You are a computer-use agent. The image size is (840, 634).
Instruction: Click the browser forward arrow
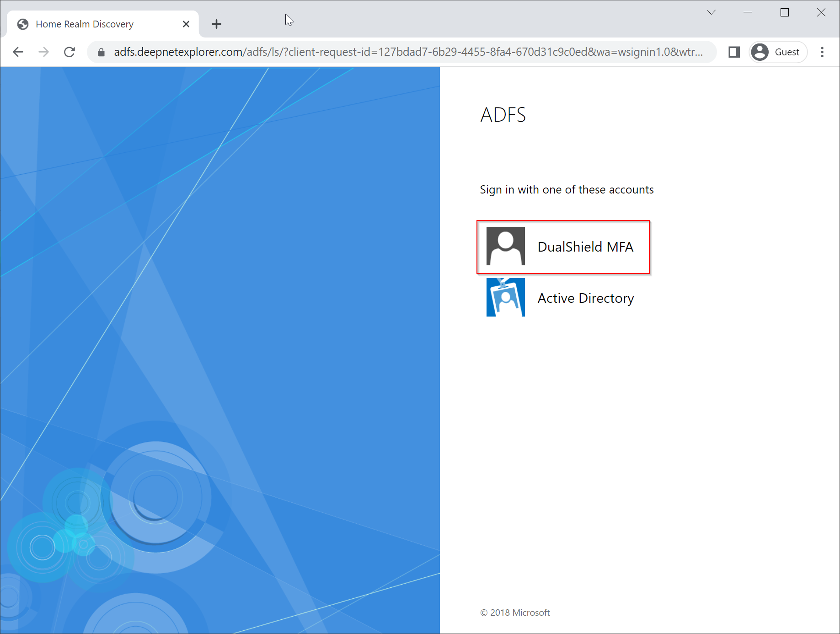coord(44,52)
